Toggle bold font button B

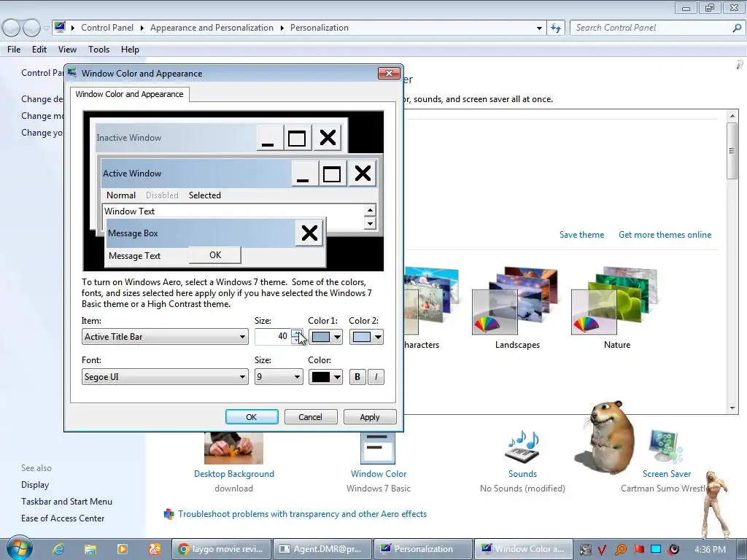(x=357, y=377)
